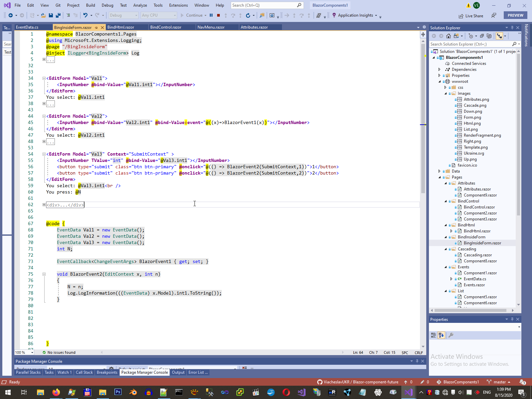Click the search magnifier in Solution Explorer

click(514, 44)
